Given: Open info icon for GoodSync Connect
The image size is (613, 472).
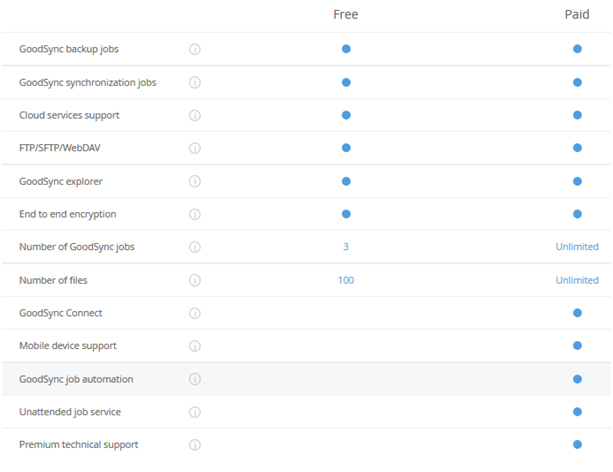Looking at the screenshot, I should click(x=195, y=313).
